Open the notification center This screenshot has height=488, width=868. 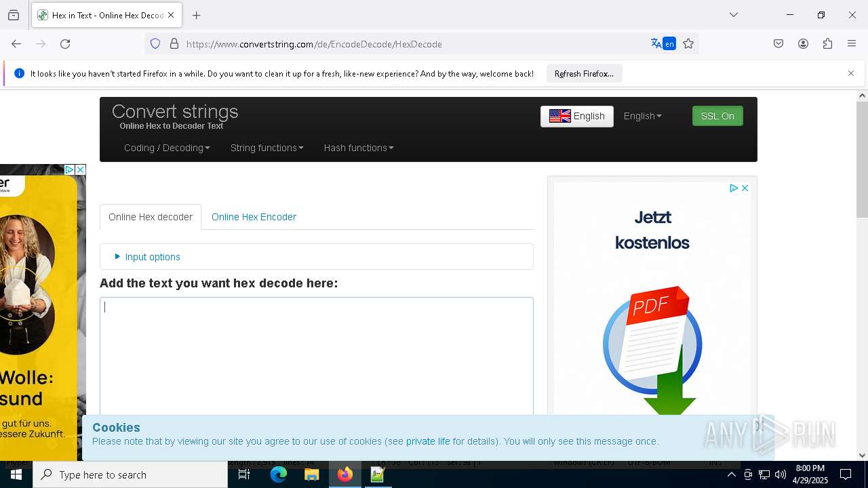[x=846, y=474]
